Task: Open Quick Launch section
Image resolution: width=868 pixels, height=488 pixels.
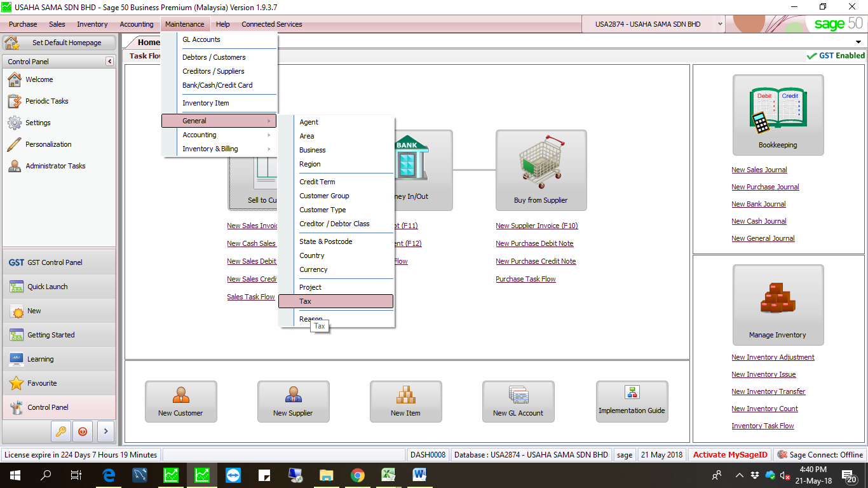Action: pyautogui.click(x=59, y=287)
